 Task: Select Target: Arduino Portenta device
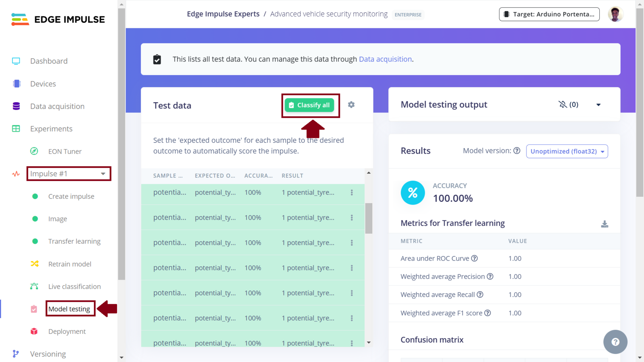(x=549, y=14)
